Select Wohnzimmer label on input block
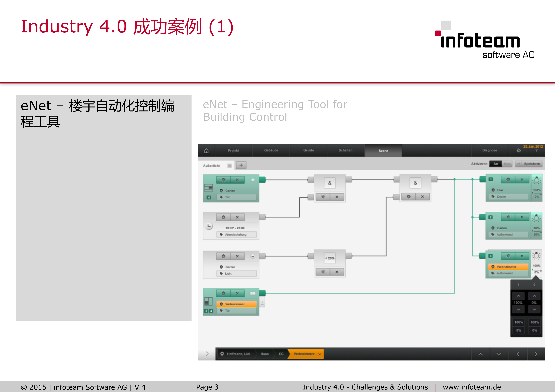Image resolution: width=555 pixels, height=392 pixels. tap(236, 304)
